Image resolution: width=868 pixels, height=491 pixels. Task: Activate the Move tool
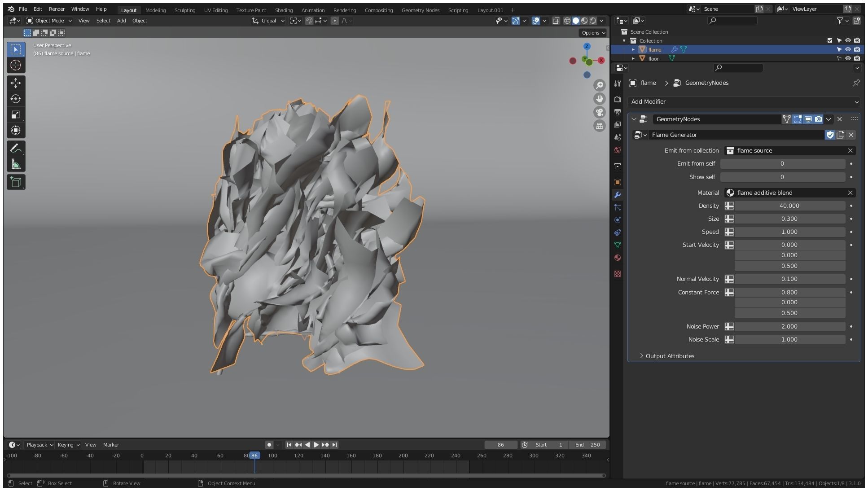point(16,83)
